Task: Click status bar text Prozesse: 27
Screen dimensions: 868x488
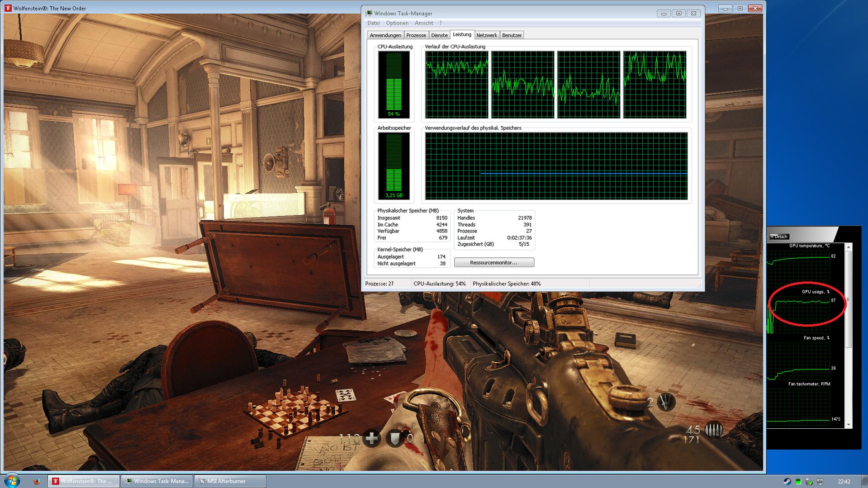Action: pyautogui.click(x=379, y=284)
